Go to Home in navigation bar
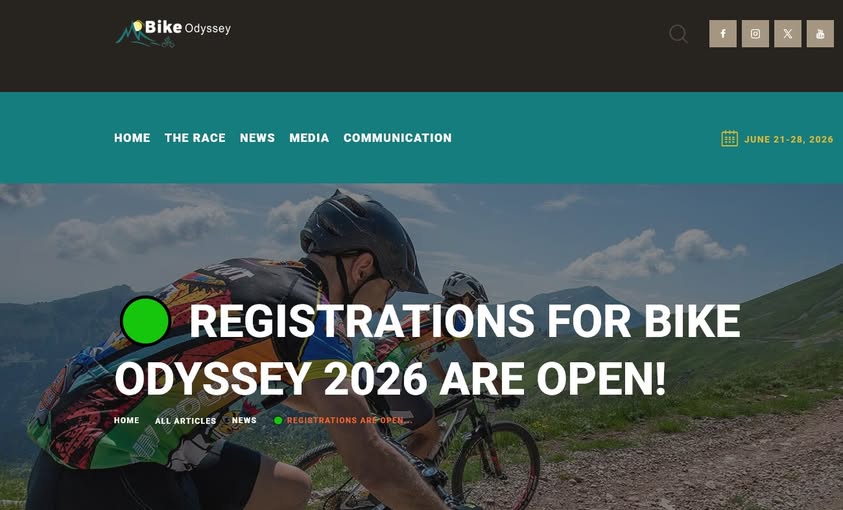 [x=132, y=138]
